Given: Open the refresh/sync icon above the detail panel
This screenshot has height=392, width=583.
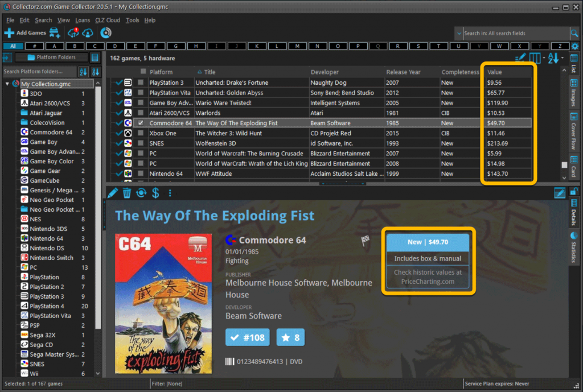Looking at the screenshot, I should pos(141,194).
